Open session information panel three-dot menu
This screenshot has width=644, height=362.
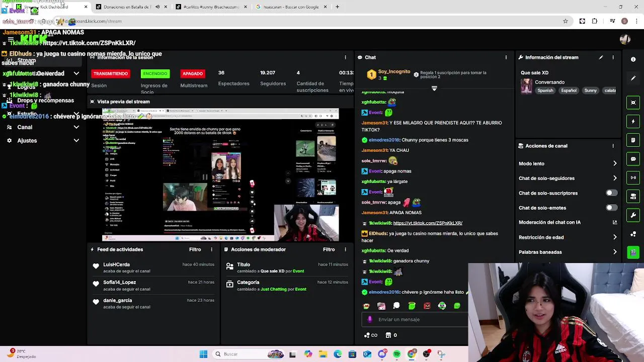tap(345, 57)
